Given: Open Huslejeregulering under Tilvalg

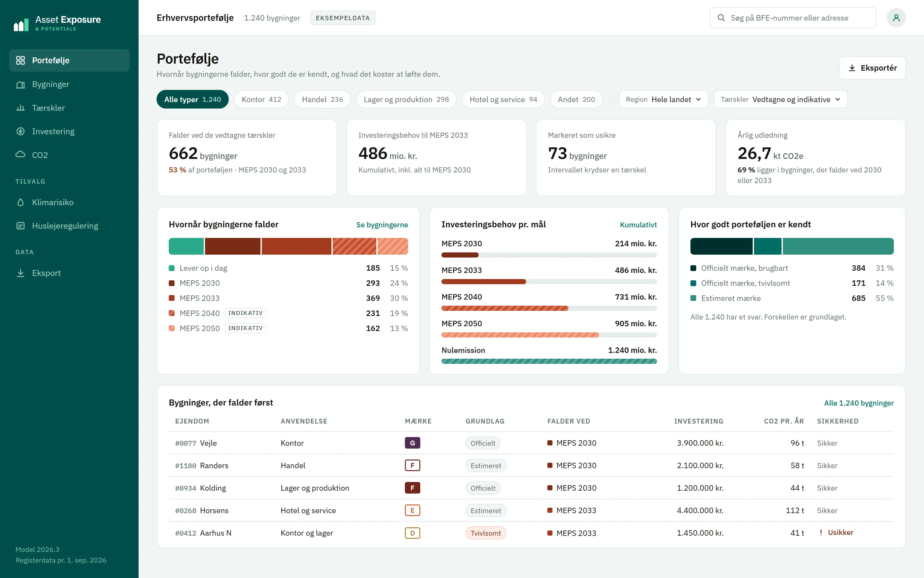Looking at the screenshot, I should 69,226.
